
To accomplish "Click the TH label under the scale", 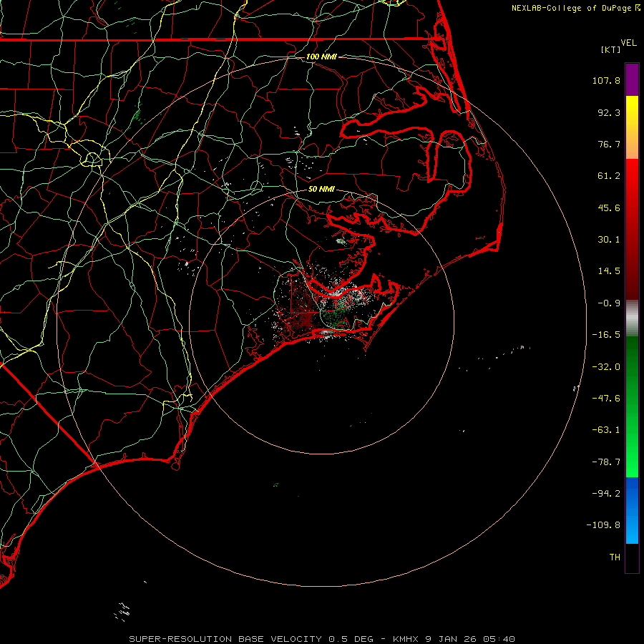I will coord(615,557).
